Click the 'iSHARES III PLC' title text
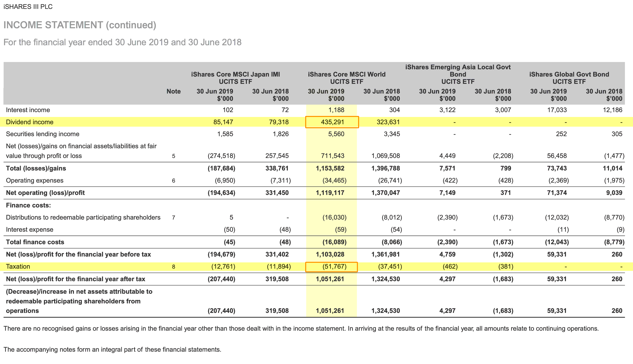Image resolution: width=633 pixels, height=364 pixels. [28, 7]
